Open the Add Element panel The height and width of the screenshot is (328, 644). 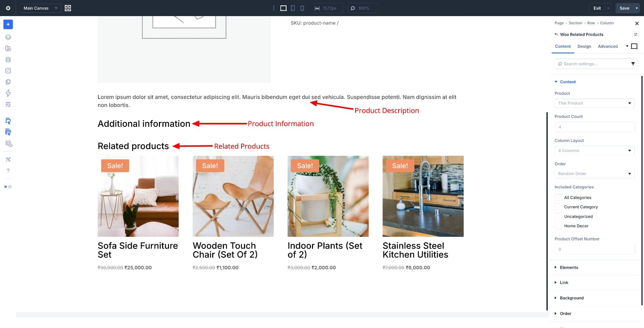[x=8, y=24]
